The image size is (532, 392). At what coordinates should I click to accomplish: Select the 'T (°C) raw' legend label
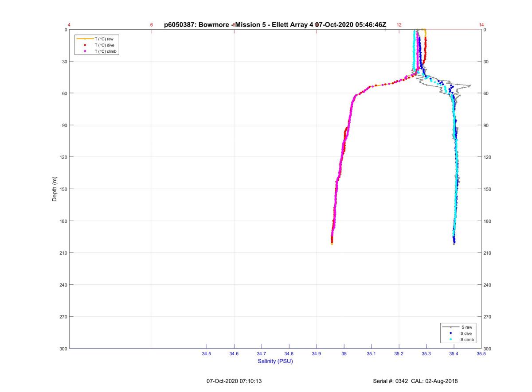click(x=104, y=39)
